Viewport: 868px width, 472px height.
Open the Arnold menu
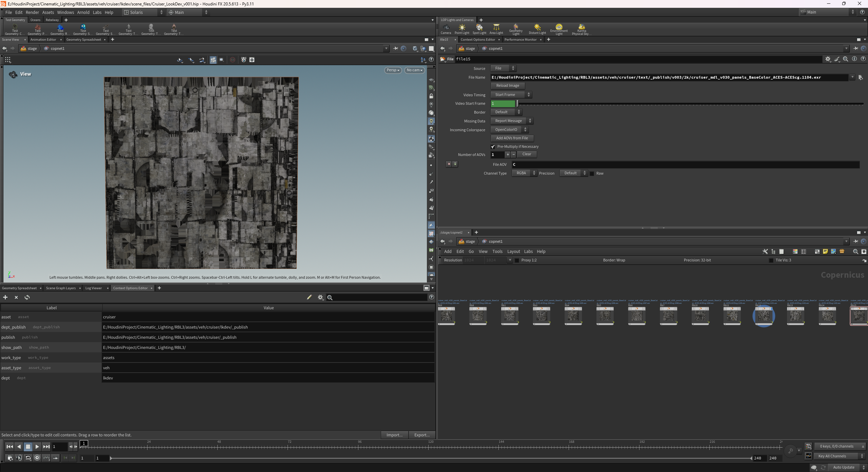coord(83,12)
